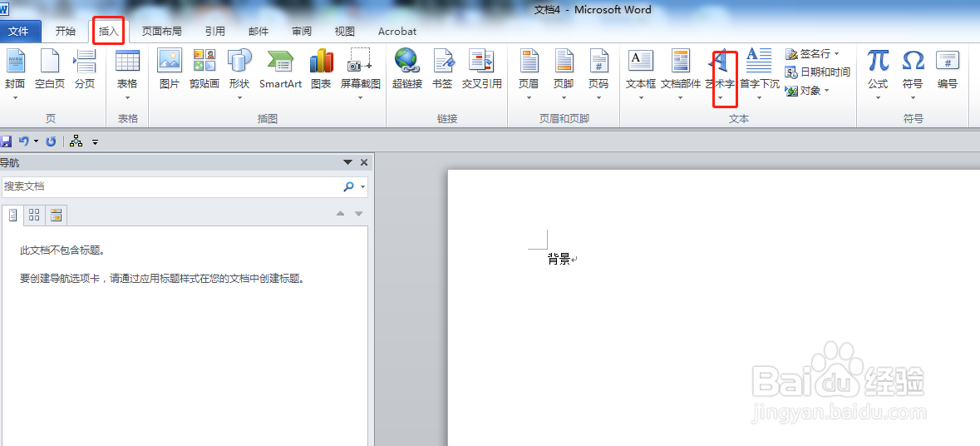Switch to the Mailings (邮件) tab

tap(259, 32)
